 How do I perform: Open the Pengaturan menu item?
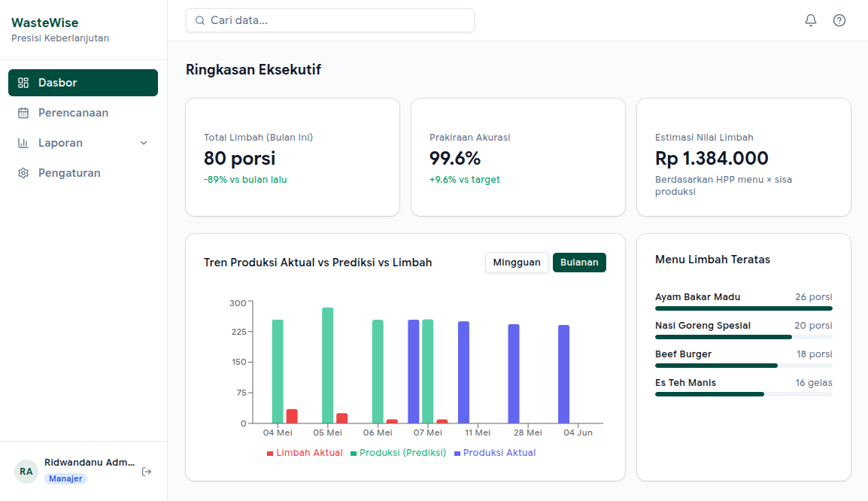tap(83, 173)
